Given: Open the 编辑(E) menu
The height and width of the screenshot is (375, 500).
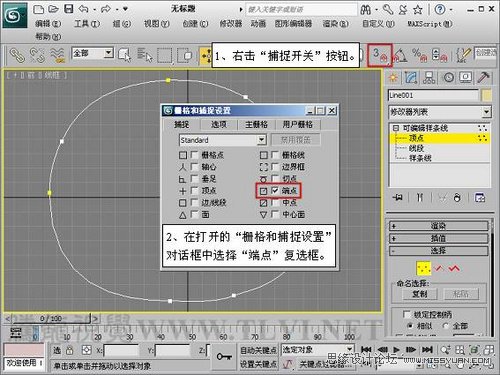Looking at the screenshot, I should [x=48, y=24].
